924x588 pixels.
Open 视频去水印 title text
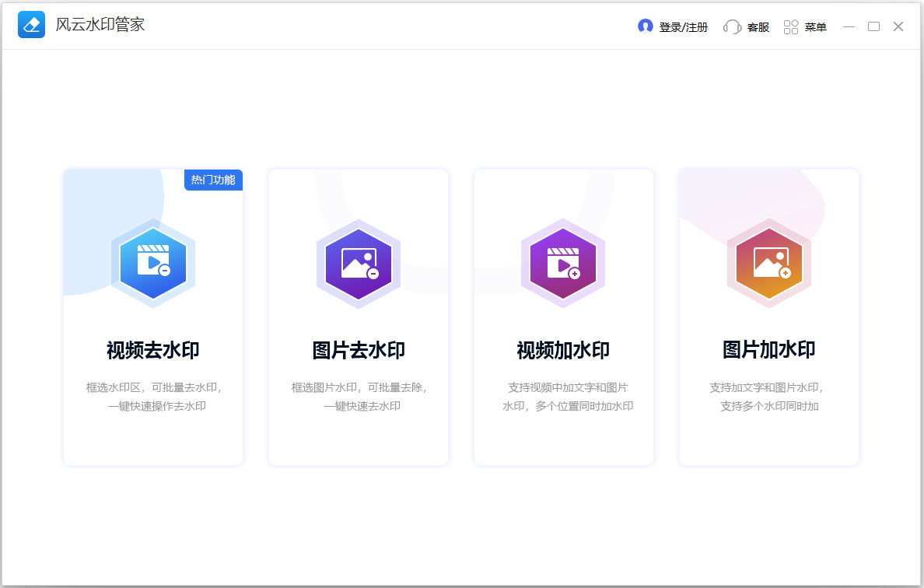click(153, 350)
